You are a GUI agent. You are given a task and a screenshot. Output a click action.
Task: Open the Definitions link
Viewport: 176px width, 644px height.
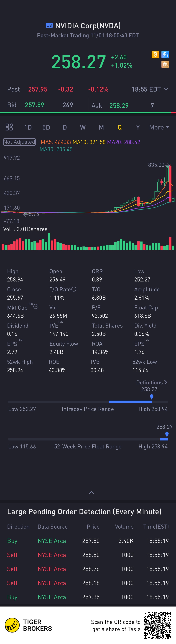coord(151,383)
